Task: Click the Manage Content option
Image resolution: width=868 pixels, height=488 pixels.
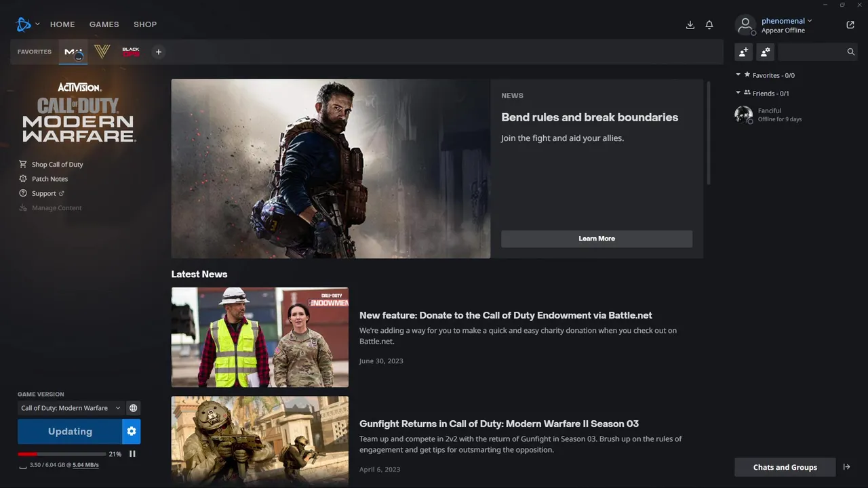Action: click(x=51, y=208)
